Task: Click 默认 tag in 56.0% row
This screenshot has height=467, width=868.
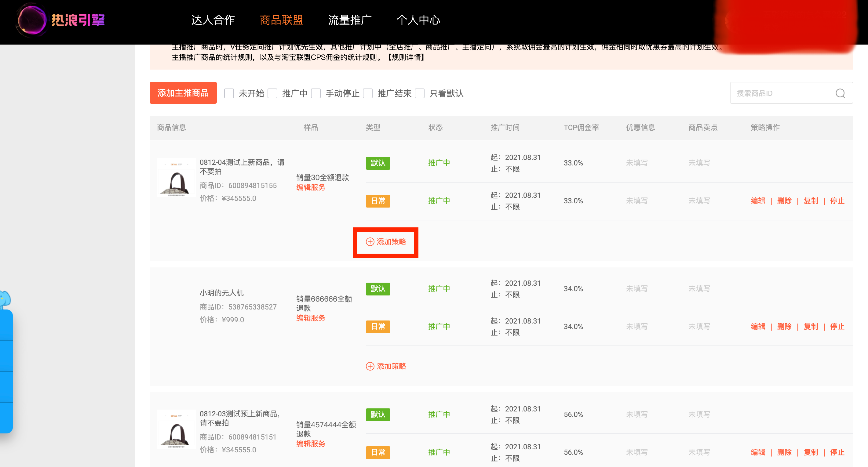Action: 378,415
